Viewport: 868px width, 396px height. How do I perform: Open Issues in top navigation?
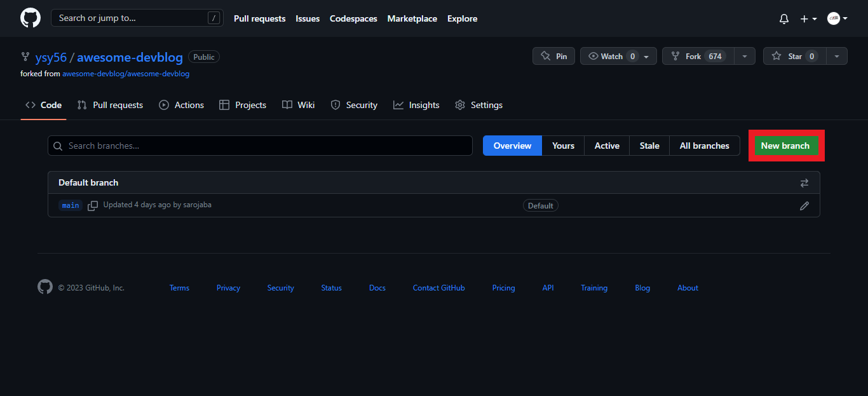point(308,18)
